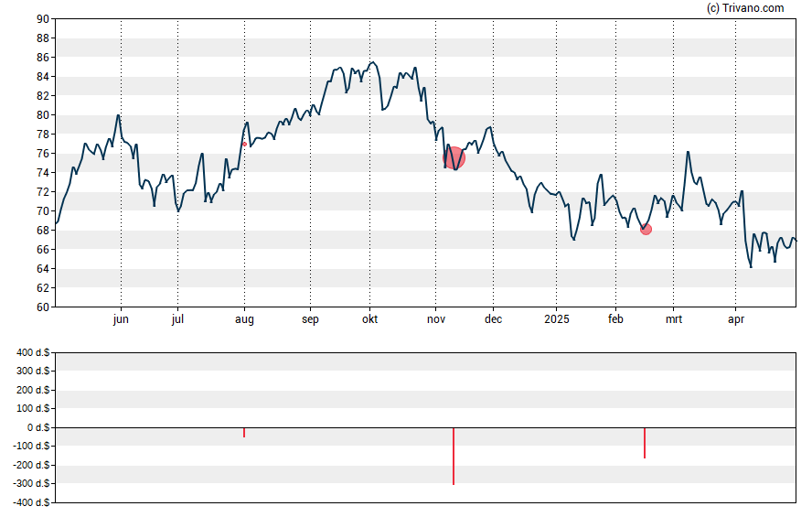Click the '(c) Trivano.com' text

click(745, 7)
